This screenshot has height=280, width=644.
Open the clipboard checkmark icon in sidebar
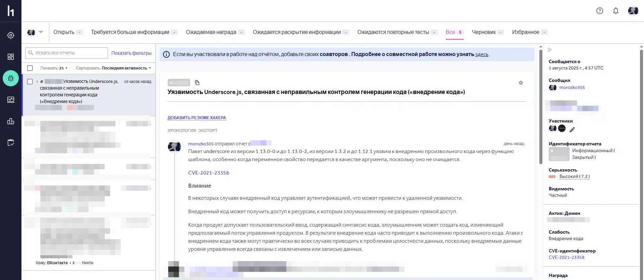coord(11,143)
